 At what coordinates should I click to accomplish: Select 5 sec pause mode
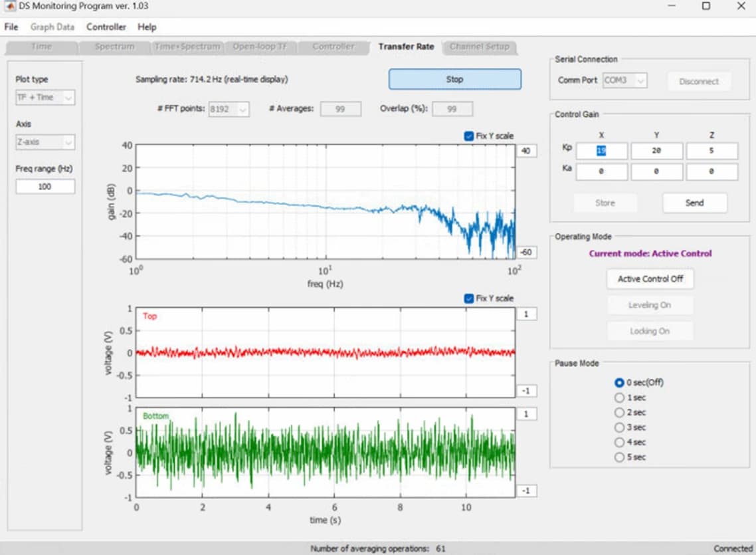630,457
